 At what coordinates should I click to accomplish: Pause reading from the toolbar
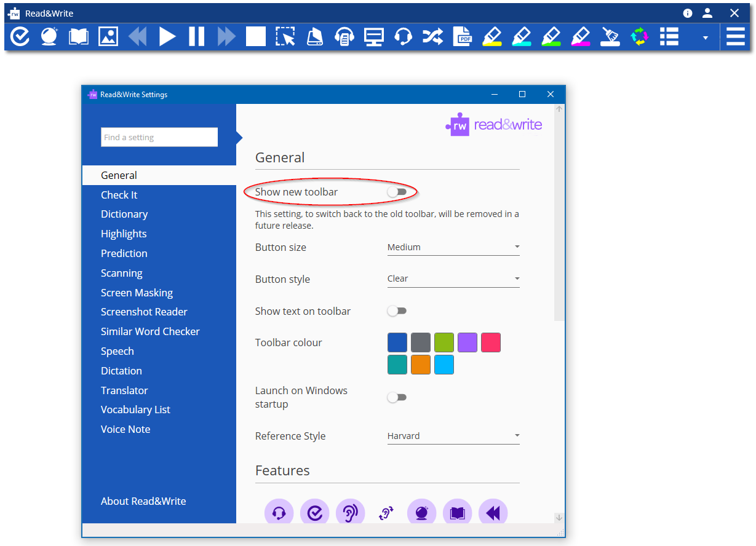tap(197, 36)
